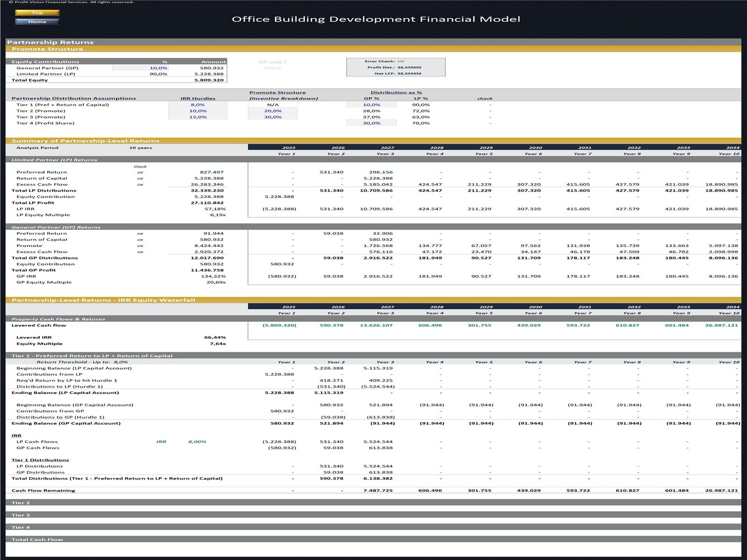This screenshot has width=747, height=560.
Task: Click the blue Home navigation button
Action: (37, 21)
